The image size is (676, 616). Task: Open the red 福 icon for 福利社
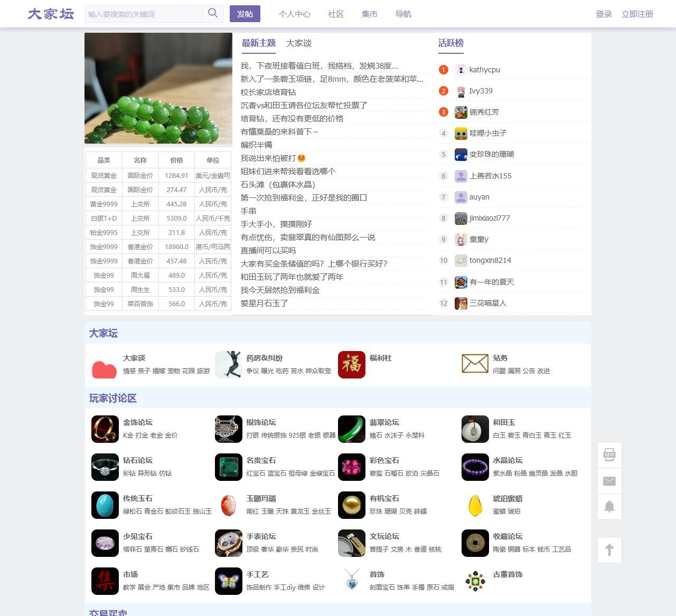click(x=352, y=365)
